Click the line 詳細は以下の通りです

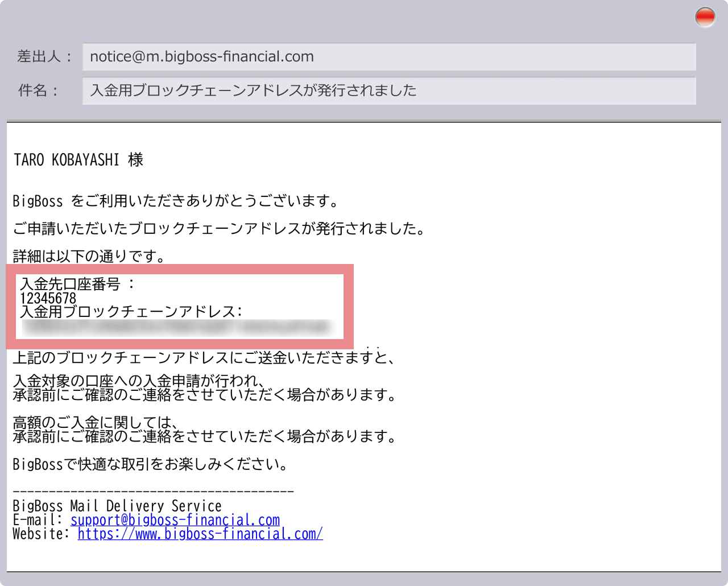click(x=89, y=257)
